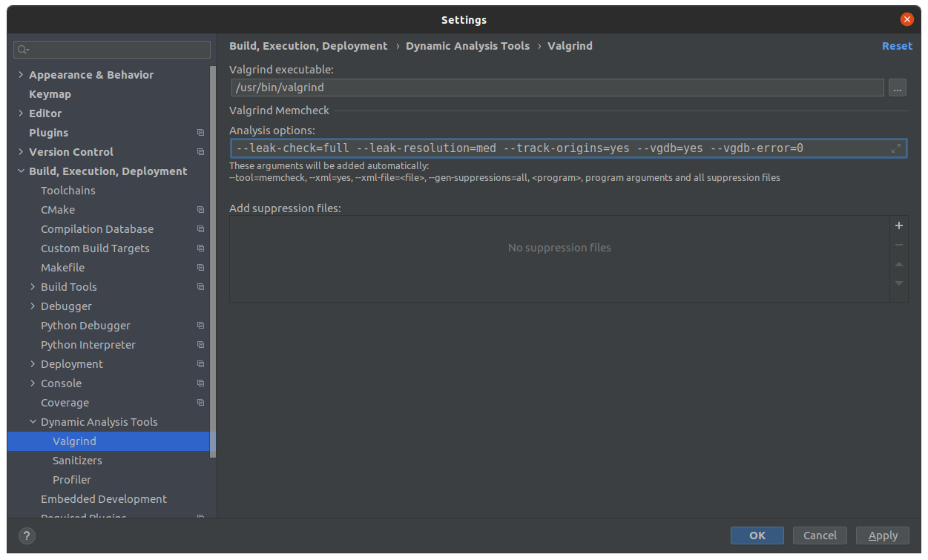Click into the Analysis options field
Image resolution: width=928 pixels, height=560 pixels.
(568, 148)
